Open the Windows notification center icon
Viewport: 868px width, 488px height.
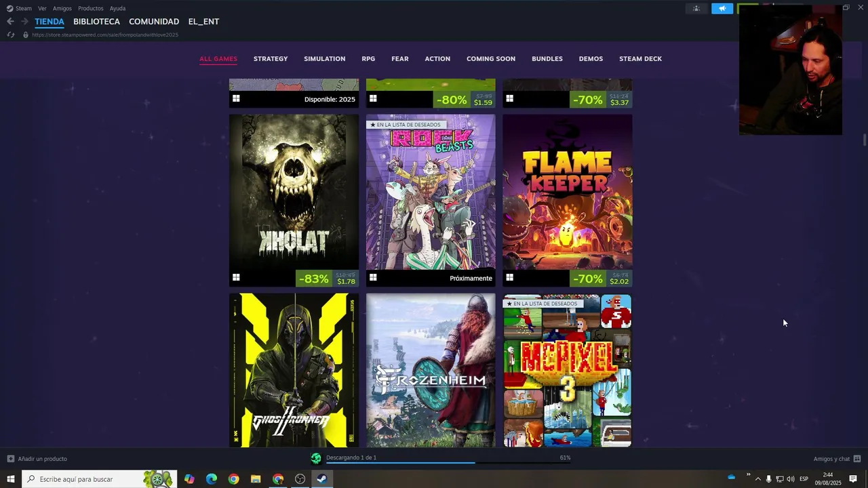(853, 479)
